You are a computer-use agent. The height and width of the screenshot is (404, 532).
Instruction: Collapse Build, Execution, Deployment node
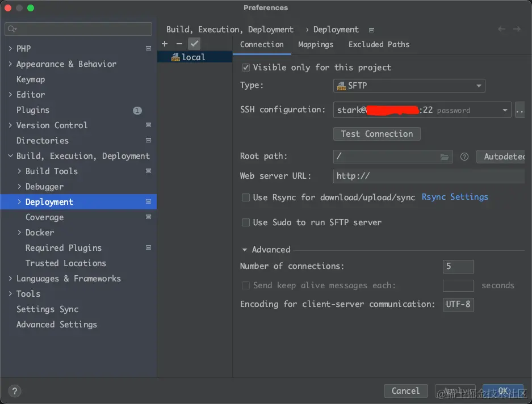10,155
